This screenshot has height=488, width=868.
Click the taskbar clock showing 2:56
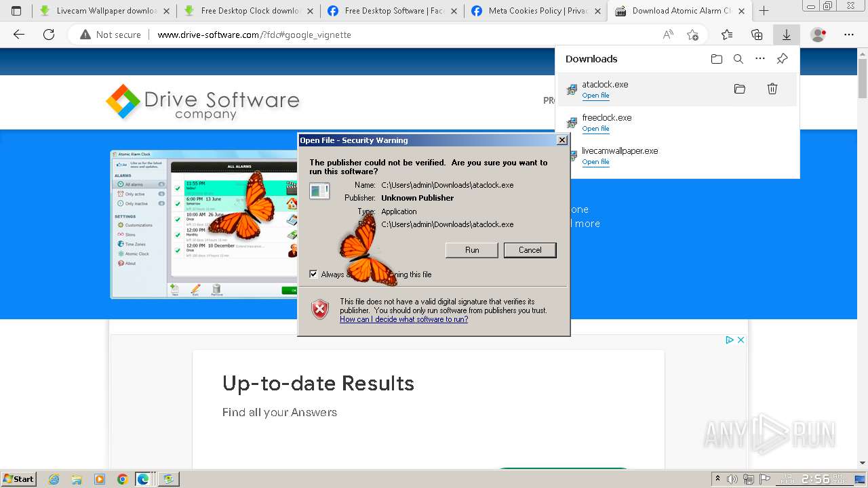(x=815, y=479)
